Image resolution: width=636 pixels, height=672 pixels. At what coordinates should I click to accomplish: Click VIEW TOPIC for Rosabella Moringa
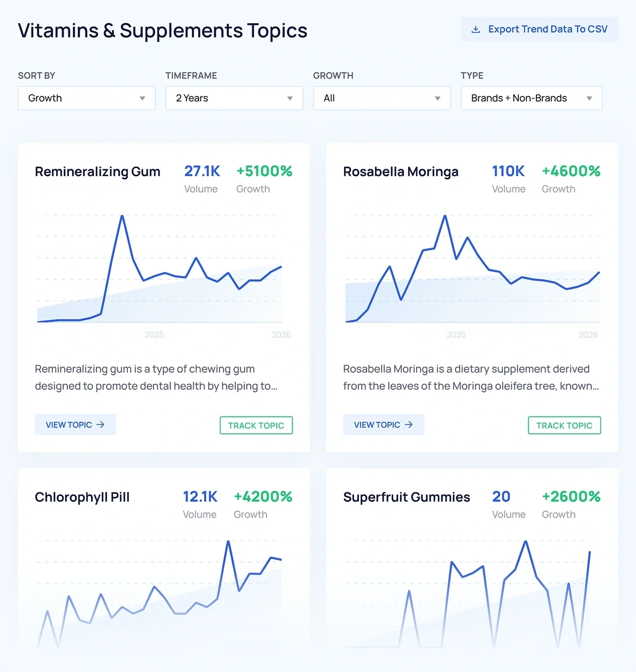click(x=383, y=424)
